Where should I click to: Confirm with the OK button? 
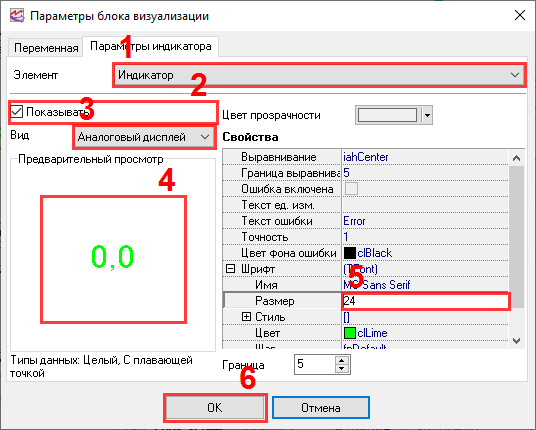click(x=215, y=408)
